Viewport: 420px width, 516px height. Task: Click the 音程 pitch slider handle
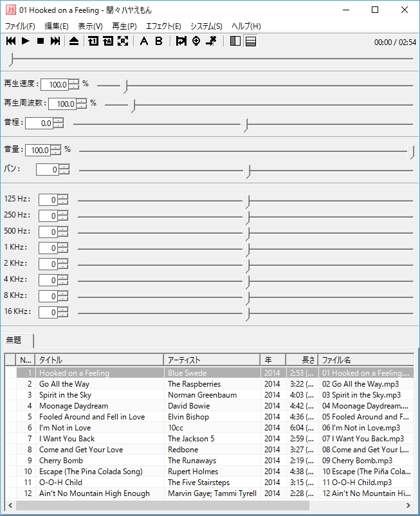[x=244, y=125]
